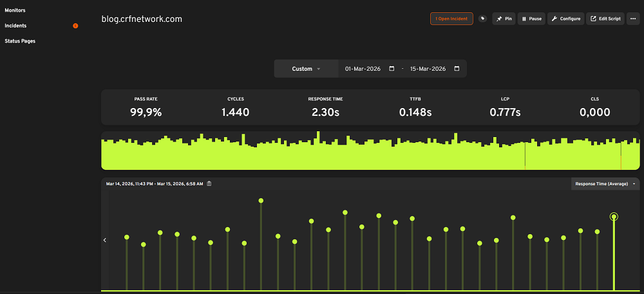Click the tag icon beside Open Incident
Screen dimensions: 644x294
click(x=482, y=19)
